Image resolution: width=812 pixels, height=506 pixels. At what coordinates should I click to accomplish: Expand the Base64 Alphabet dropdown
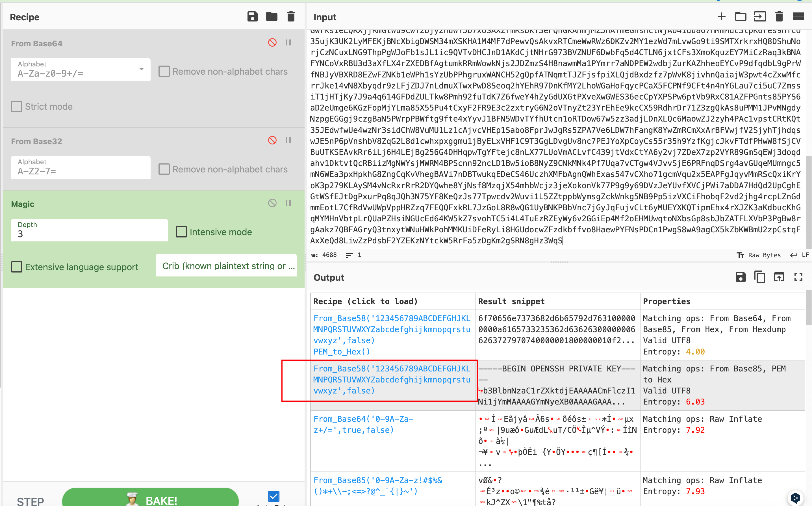[x=142, y=69]
